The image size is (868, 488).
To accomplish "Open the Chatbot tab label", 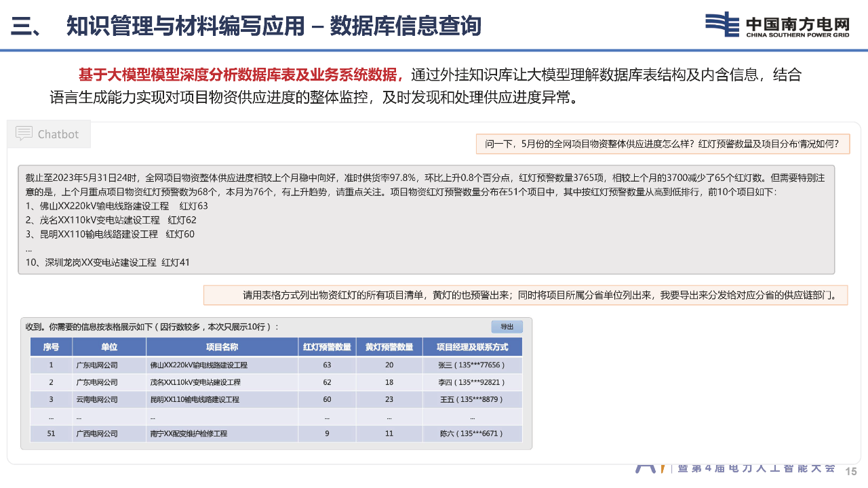I will click(x=58, y=134).
